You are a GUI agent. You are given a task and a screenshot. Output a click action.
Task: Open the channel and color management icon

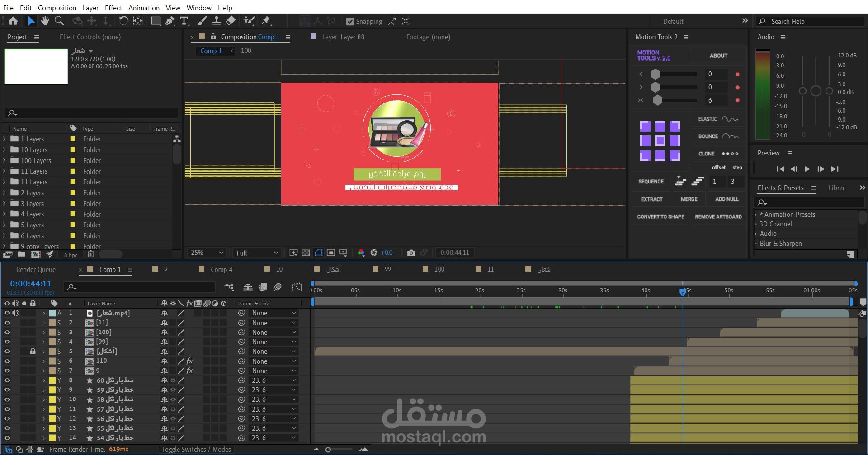pyautogui.click(x=361, y=253)
